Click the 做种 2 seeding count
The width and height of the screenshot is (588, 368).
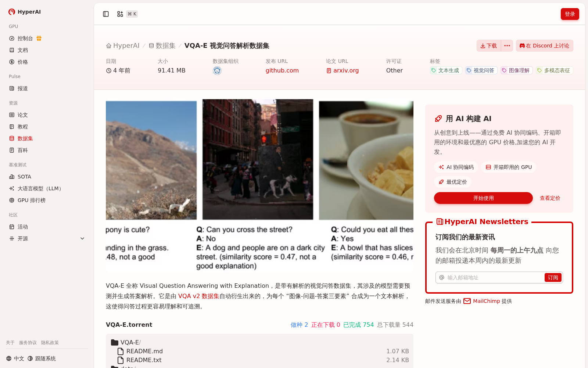(x=299, y=325)
